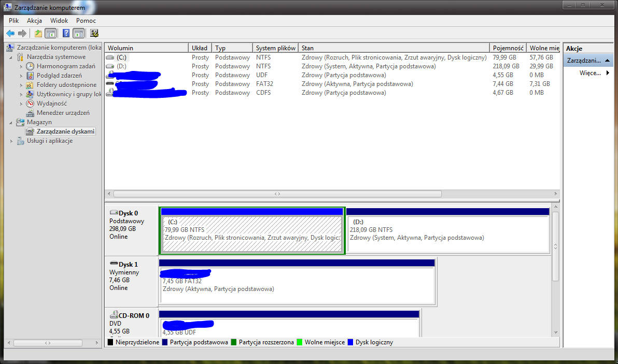Click the Usługi i aplikacje icon
The image size is (618, 364).
(21, 141)
